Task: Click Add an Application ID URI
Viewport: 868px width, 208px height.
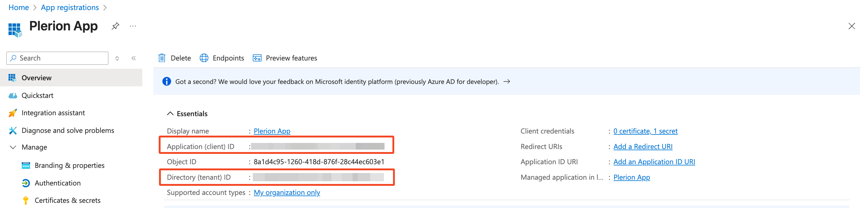Action: tap(654, 162)
